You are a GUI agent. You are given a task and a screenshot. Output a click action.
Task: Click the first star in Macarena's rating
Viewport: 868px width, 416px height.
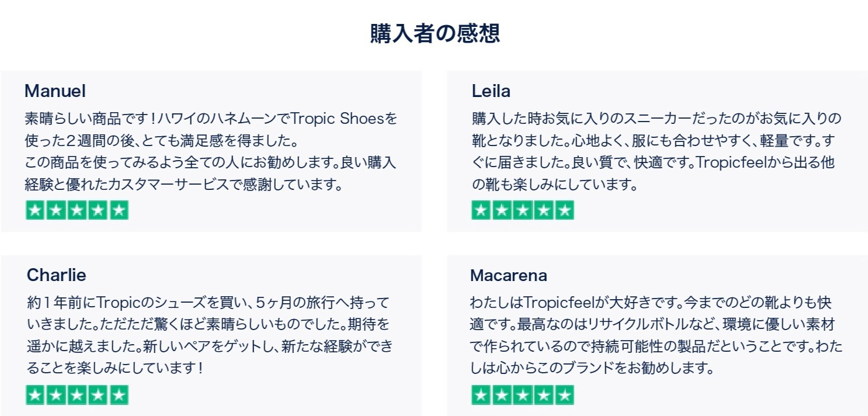pyautogui.click(x=481, y=395)
